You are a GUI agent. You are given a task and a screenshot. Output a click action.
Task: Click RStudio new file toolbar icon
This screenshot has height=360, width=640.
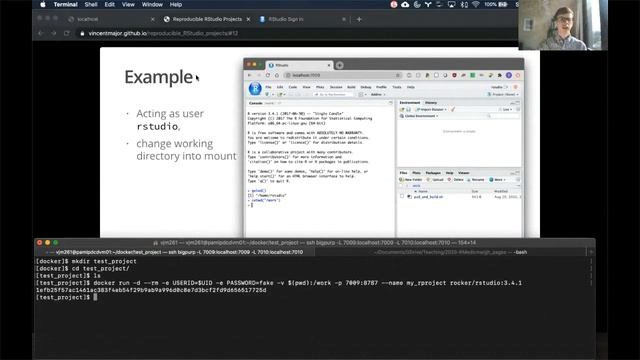pyautogui.click(x=267, y=94)
